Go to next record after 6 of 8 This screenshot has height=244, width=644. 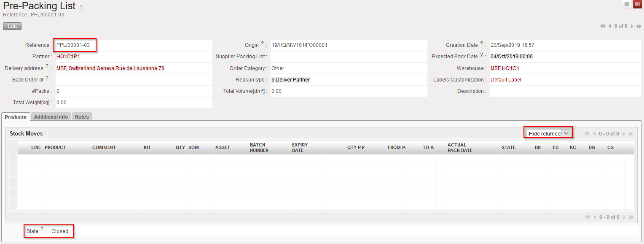click(x=632, y=26)
